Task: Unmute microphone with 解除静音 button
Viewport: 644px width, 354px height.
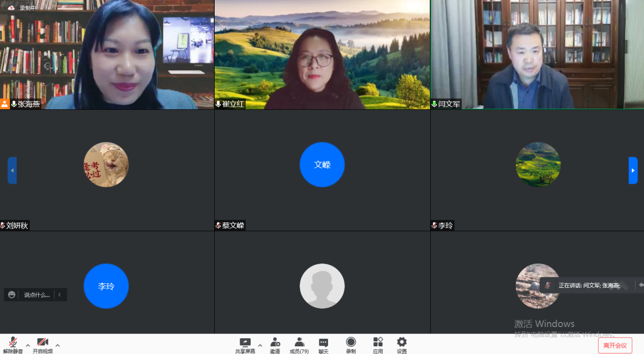Action: [13, 344]
